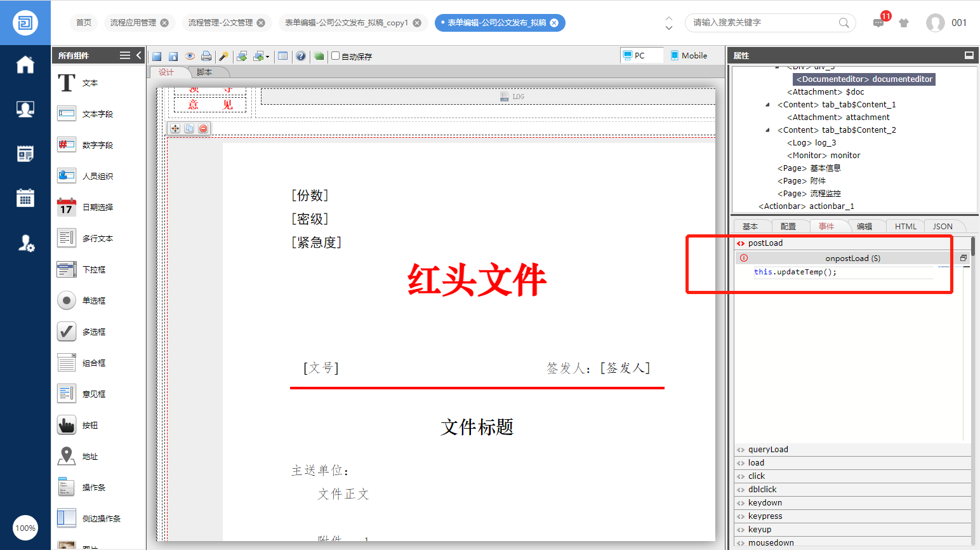Open the home icon in the left sidebar
The height and width of the screenshot is (550, 980).
(x=25, y=65)
